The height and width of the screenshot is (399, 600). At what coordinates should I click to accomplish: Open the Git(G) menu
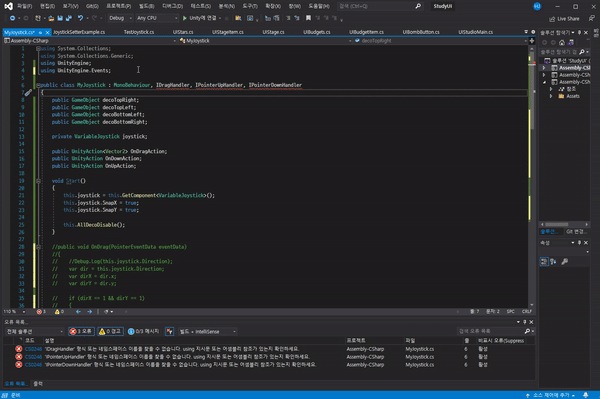coord(92,6)
